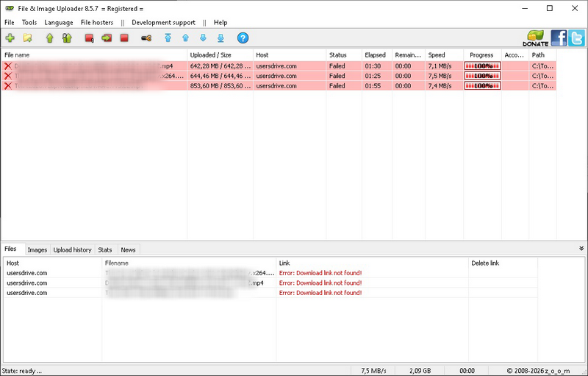
Task: Open the Language menu
Action: (x=59, y=23)
